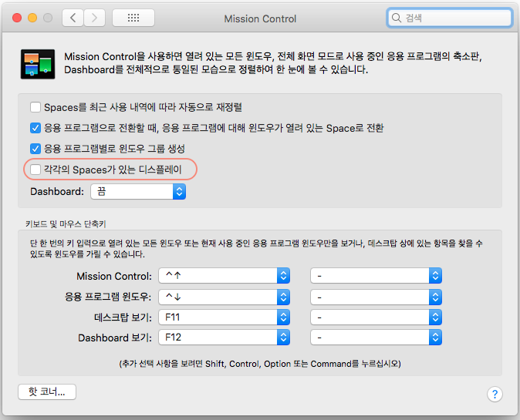Open the Dashboard dropdown set to 끔
Screen dimensions: 520x420
click(x=138, y=191)
